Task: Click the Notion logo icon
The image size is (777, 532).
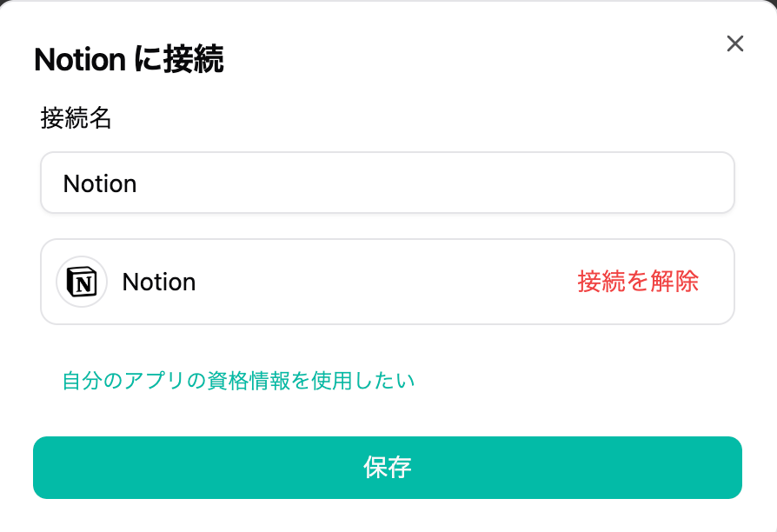Action: click(x=82, y=282)
